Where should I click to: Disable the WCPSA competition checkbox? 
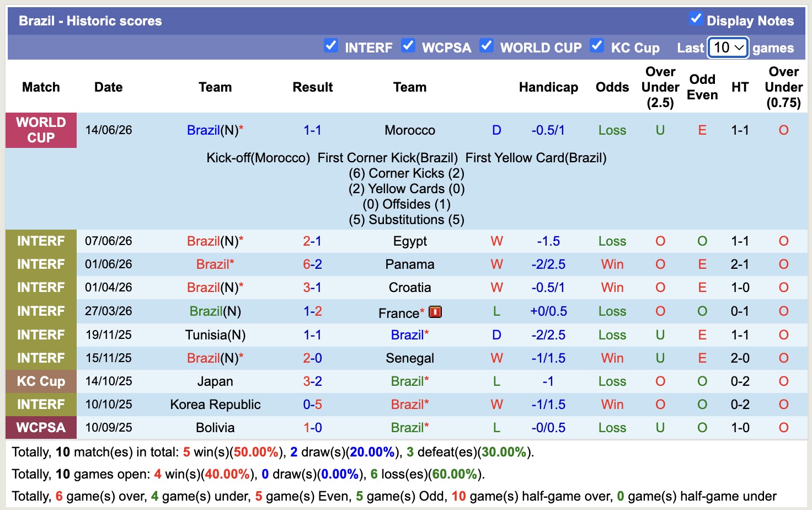(x=408, y=45)
